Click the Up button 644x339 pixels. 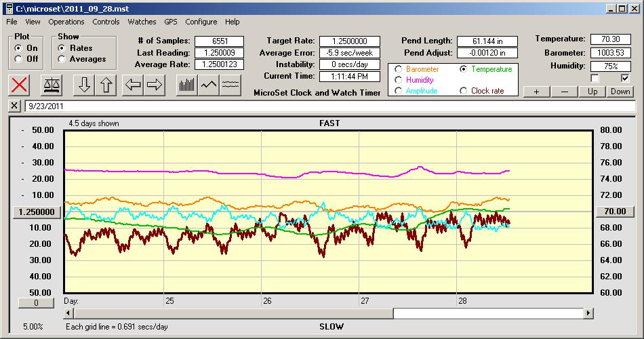coord(592,92)
